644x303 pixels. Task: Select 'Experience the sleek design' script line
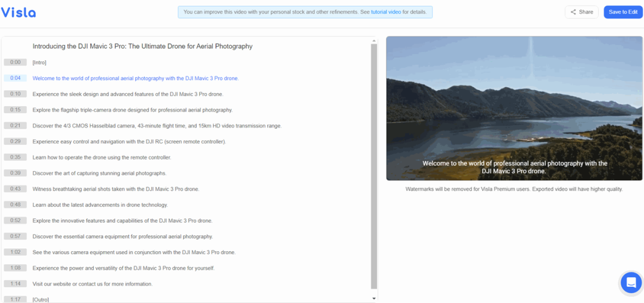(128, 94)
